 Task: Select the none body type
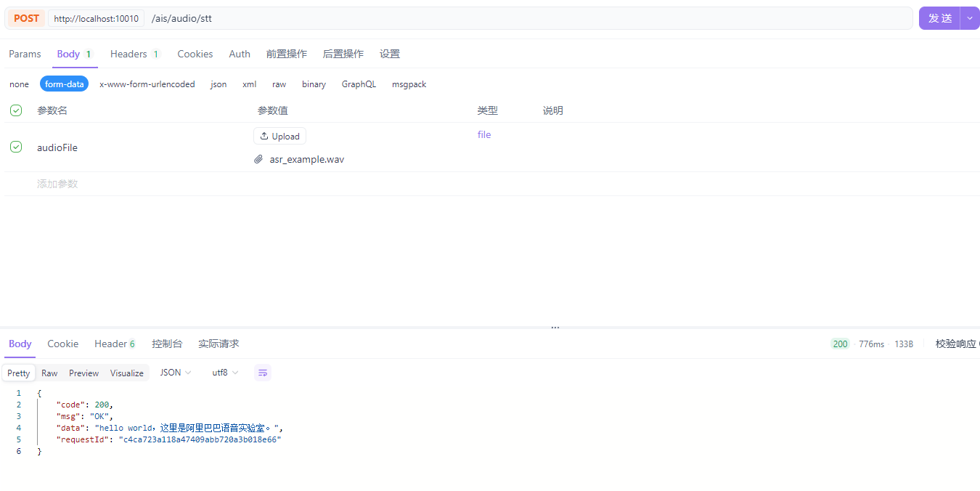20,84
